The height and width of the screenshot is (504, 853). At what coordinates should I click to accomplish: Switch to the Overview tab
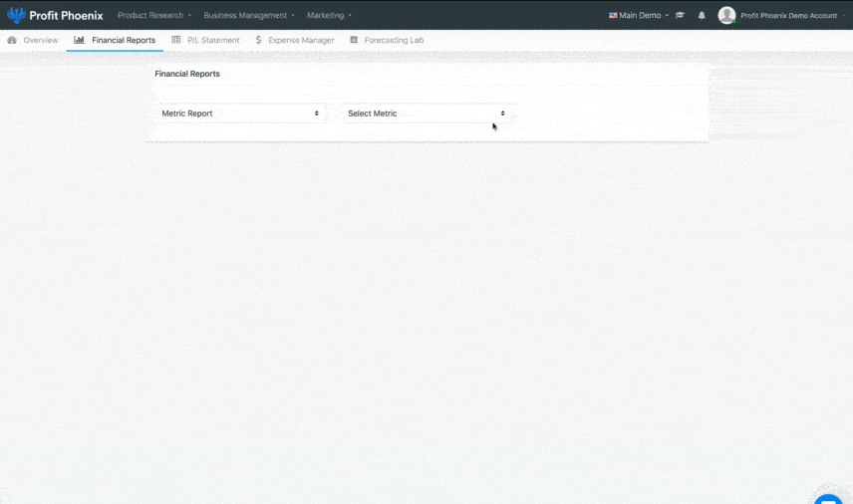(x=40, y=40)
